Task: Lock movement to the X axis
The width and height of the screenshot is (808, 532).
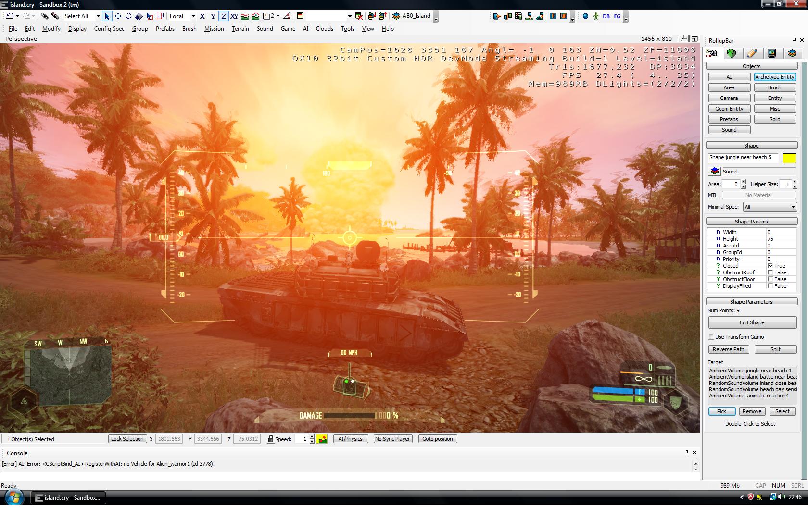Action: (202, 16)
